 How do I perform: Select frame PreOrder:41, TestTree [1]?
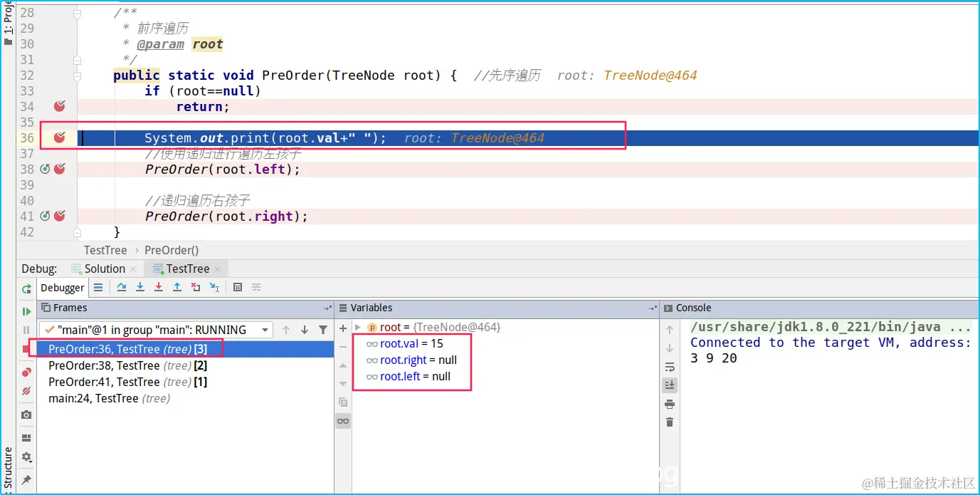(186, 382)
